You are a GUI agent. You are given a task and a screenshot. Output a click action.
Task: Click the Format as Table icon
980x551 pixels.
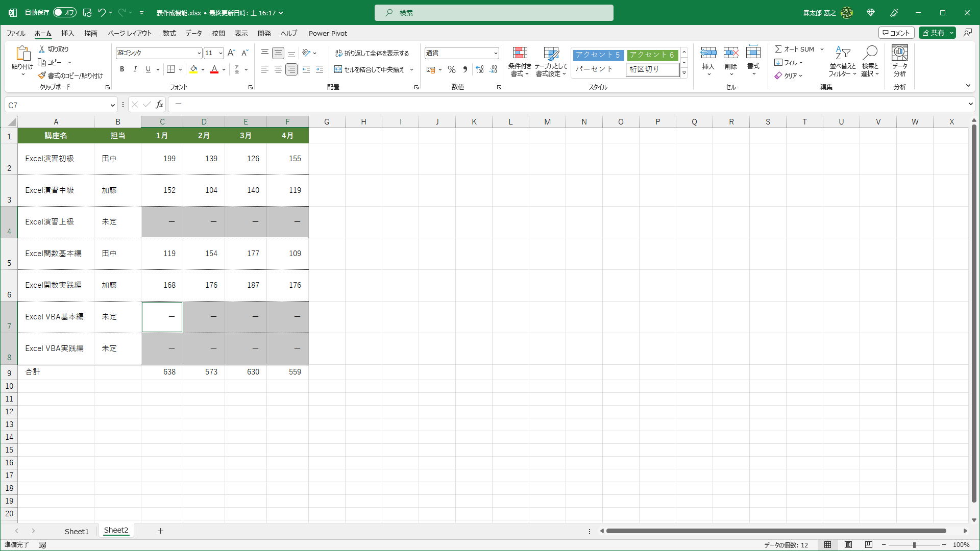click(551, 53)
